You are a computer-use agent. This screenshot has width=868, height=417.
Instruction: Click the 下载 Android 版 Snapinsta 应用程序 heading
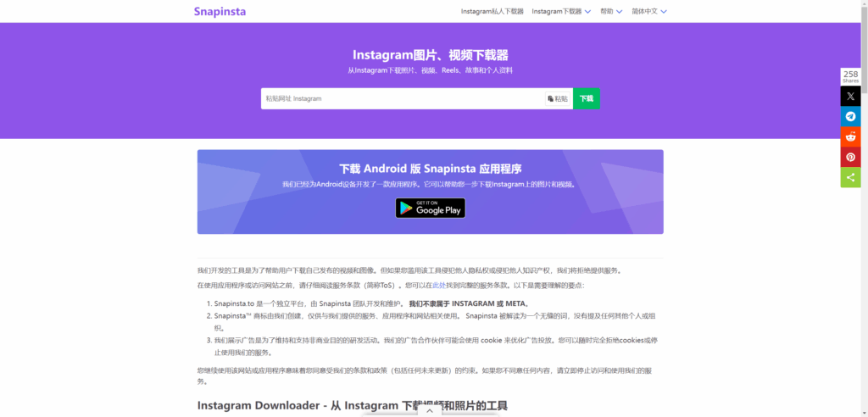430,169
